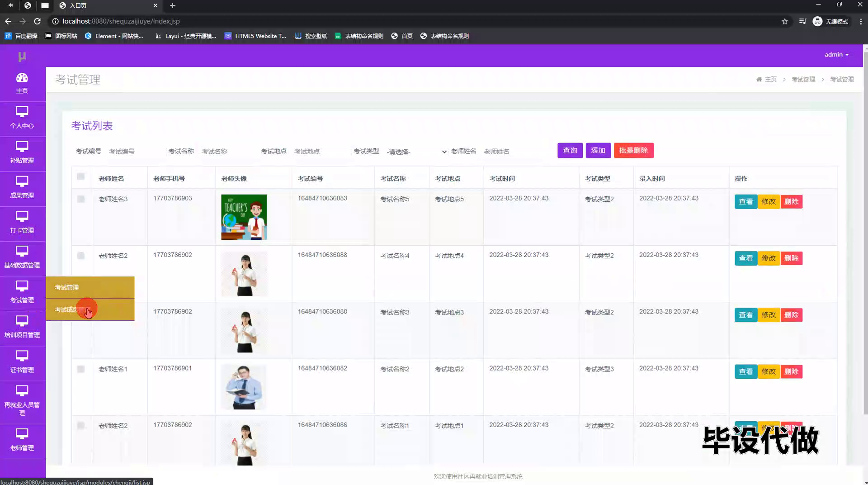Click the 无痕模式 incognito icon
The image size is (868, 485).
click(x=817, y=21)
